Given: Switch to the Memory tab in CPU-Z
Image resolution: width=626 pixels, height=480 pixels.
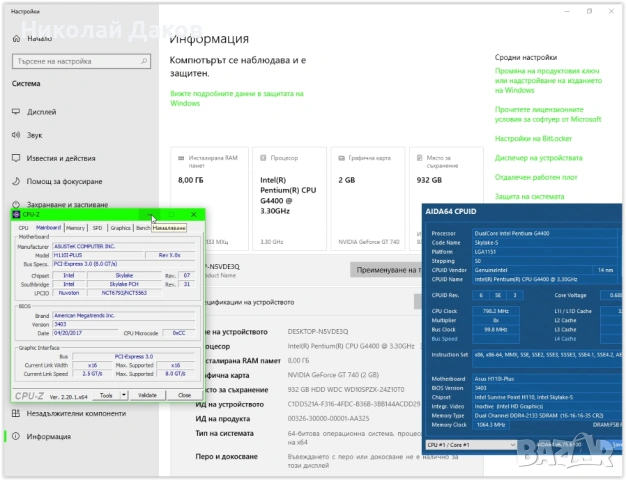Looking at the screenshot, I should [75, 228].
